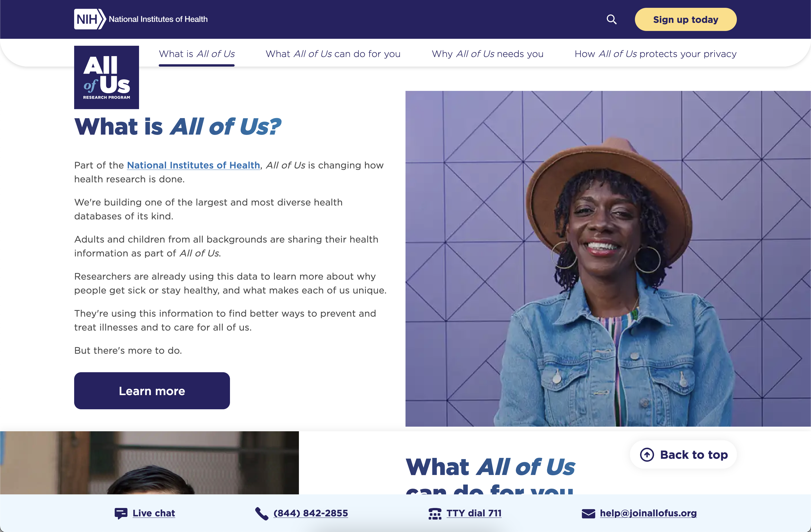Call the (844) 842-2855 number link
811x532 pixels.
[311, 513]
